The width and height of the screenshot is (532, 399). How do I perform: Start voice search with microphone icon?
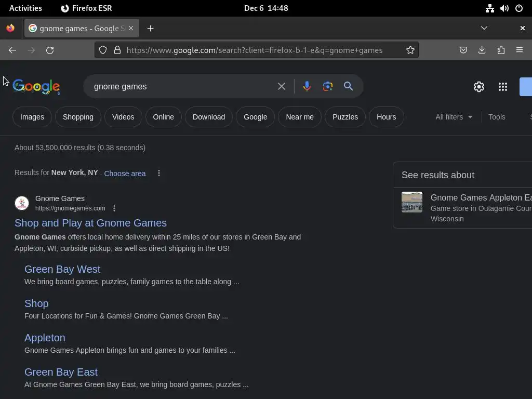[x=307, y=87]
